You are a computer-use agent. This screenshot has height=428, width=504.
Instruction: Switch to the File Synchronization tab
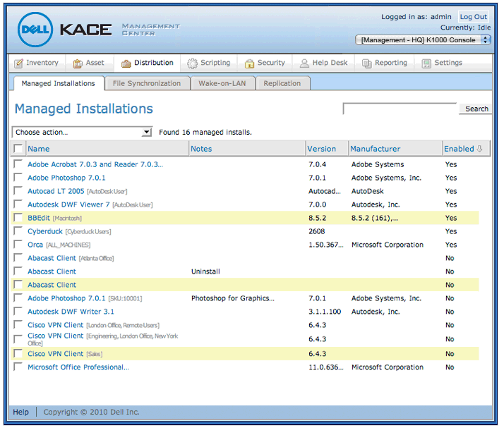point(147,83)
